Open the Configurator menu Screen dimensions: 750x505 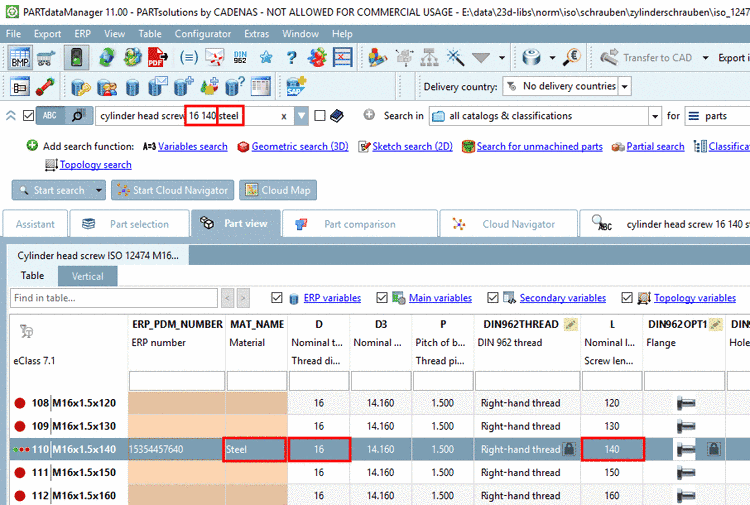(203, 34)
